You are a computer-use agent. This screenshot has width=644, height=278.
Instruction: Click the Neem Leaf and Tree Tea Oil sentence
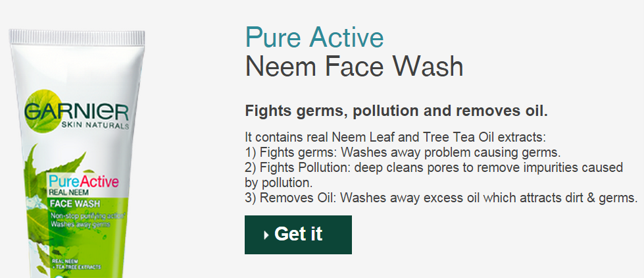coord(395,136)
